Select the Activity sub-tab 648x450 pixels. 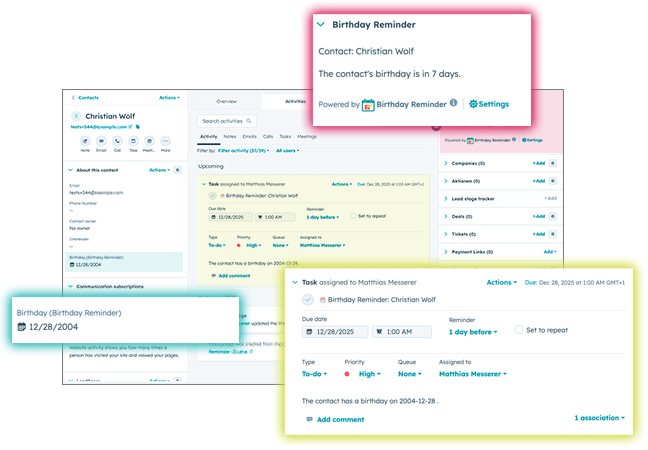[x=209, y=136]
